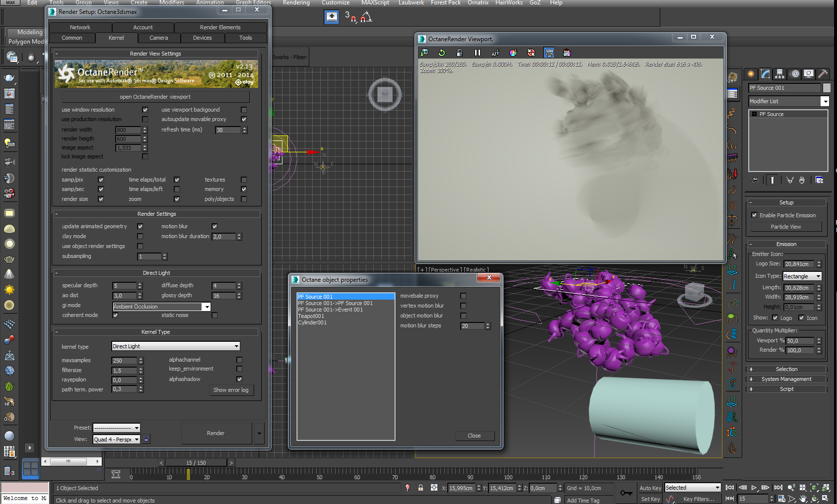This screenshot has width=837, height=504.
Task: Click the Maximize Viewport Toggle icon
Action: coord(825,499)
